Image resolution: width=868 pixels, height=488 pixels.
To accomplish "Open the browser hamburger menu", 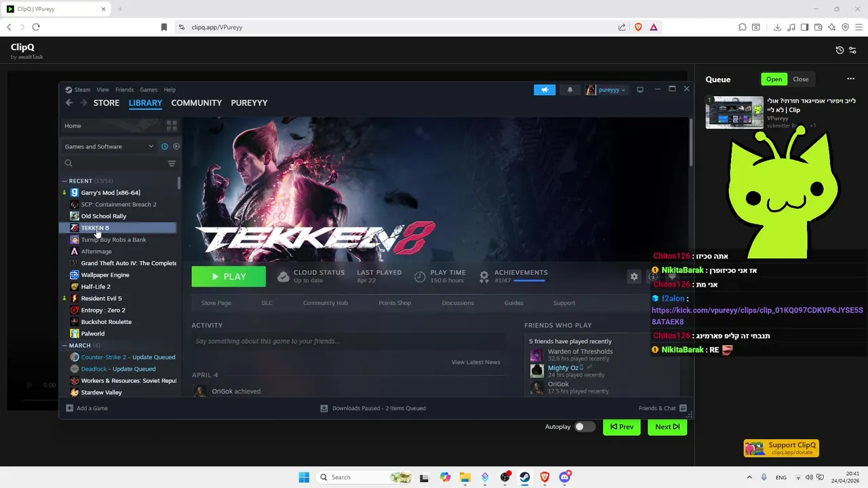I will 859,27.
